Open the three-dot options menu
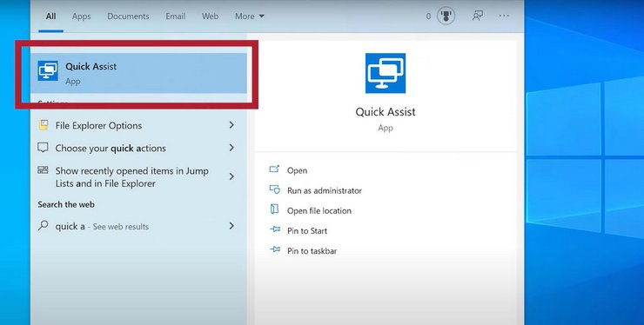 504,16
